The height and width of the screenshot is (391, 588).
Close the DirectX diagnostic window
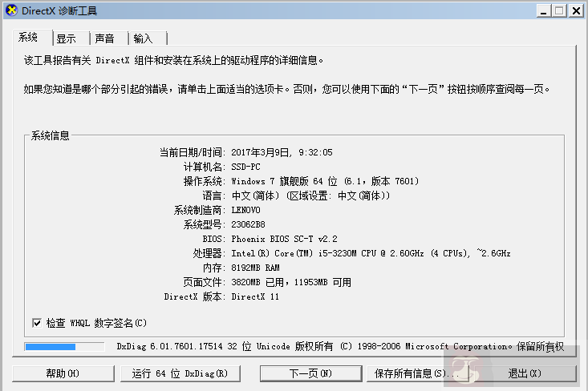576,10
